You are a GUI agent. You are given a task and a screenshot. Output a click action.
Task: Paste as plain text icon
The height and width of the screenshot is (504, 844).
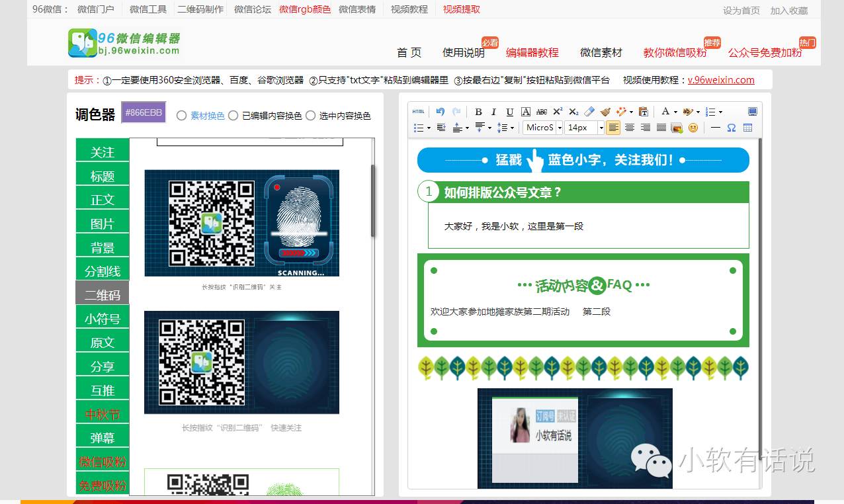click(x=643, y=112)
